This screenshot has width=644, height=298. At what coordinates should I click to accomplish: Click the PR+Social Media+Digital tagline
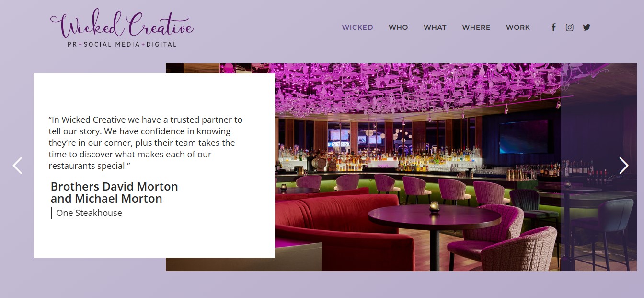[122, 44]
